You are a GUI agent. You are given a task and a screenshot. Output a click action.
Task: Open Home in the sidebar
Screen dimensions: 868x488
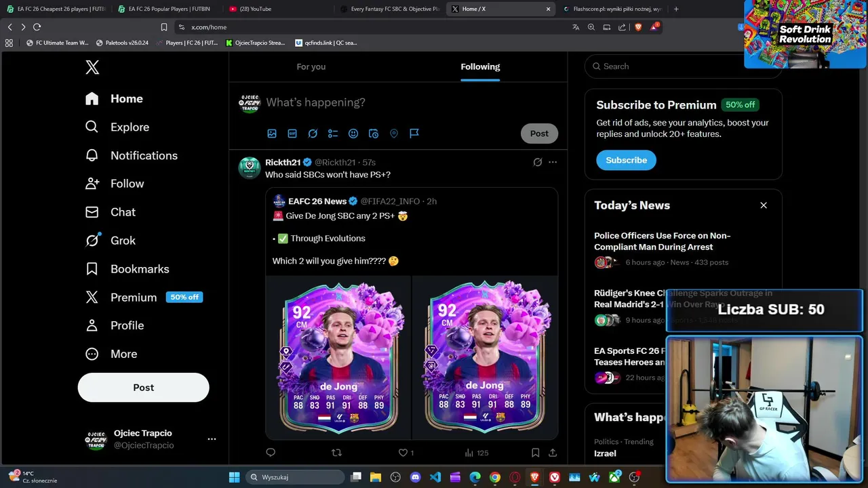click(x=114, y=99)
